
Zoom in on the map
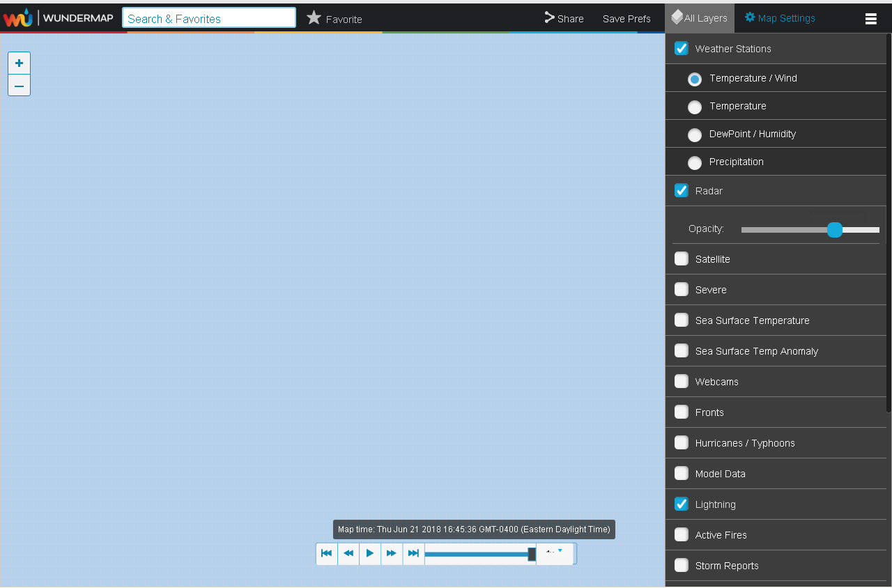[x=20, y=63]
